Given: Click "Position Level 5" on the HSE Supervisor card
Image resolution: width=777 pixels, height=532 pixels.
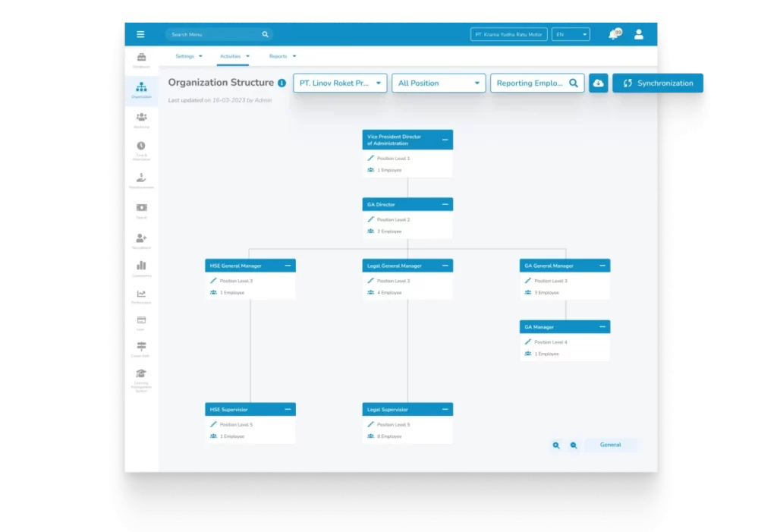Looking at the screenshot, I should (x=237, y=424).
